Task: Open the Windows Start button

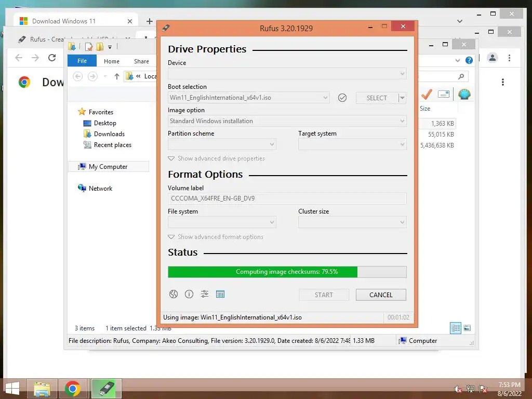Action: 12,389
